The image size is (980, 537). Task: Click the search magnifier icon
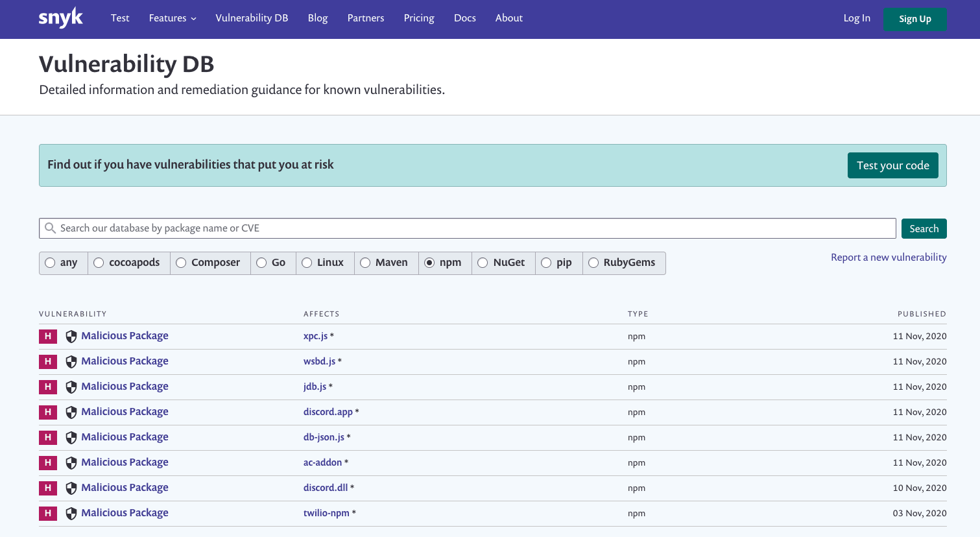(x=50, y=228)
